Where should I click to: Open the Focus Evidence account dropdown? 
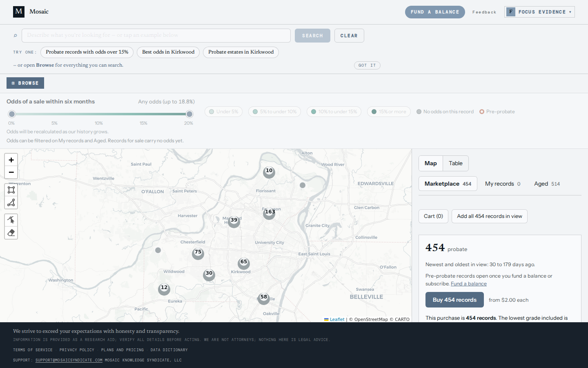[x=539, y=12]
